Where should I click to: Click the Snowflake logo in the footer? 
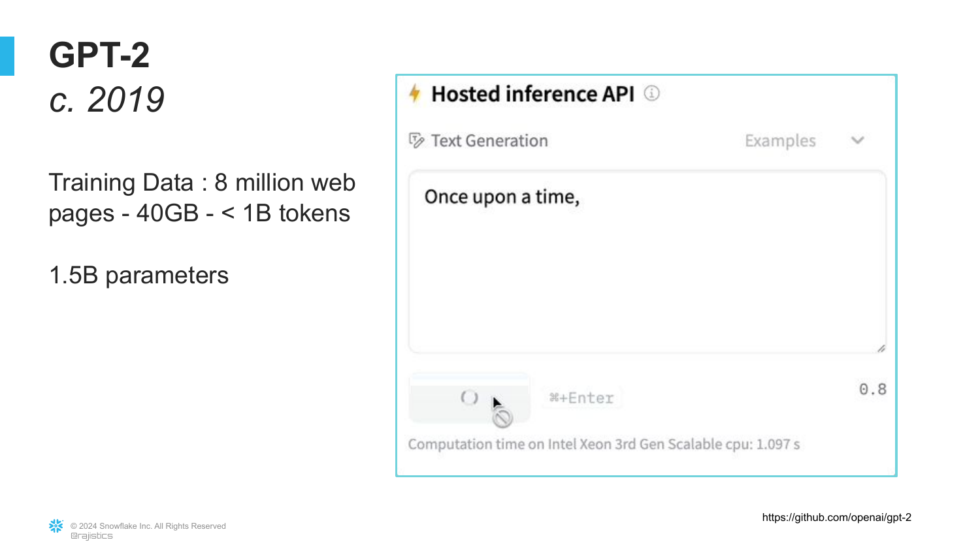(56, 526)
